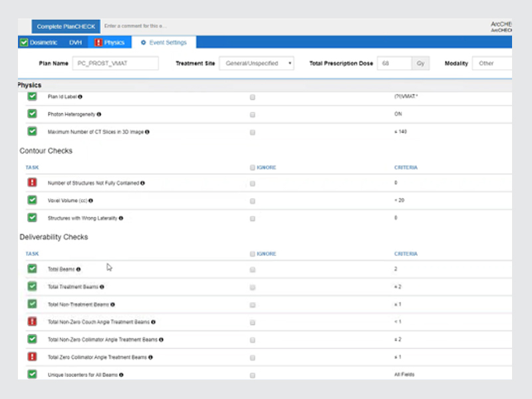This screenshot has height=399, width=532.
Task: Open info icon beside Maximum Number of CT Slices
Action: [x=147, y=132]
